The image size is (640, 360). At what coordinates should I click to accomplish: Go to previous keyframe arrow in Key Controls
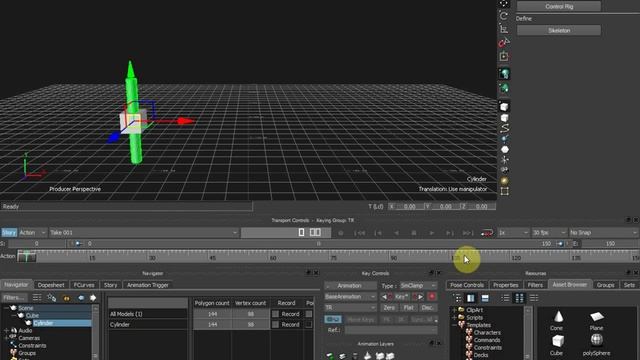coord(384,297)
